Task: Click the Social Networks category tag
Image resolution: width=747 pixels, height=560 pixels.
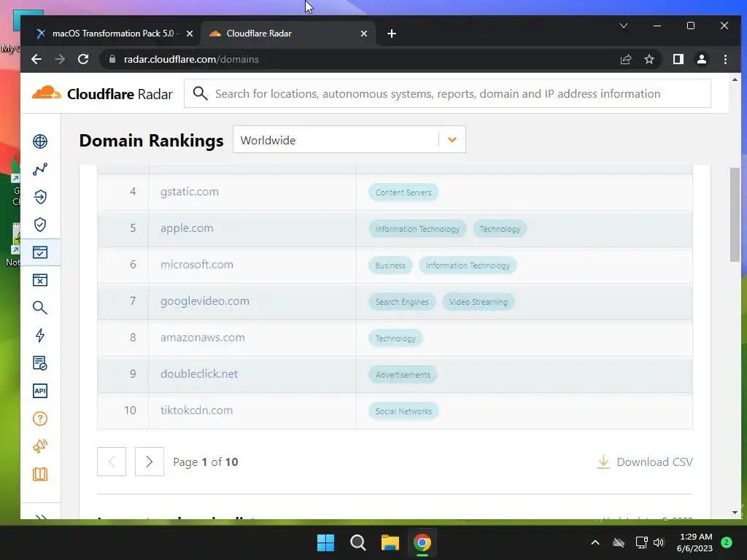Action: (403, 411)
